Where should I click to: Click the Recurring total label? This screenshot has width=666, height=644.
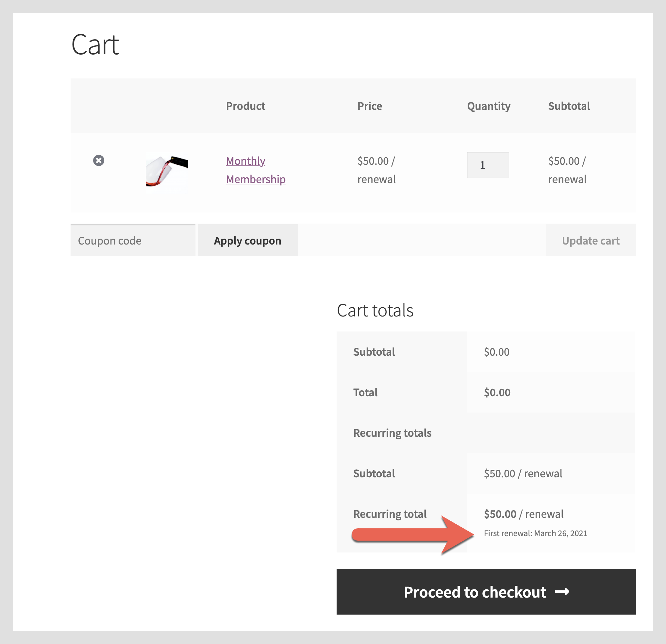(x=390, y=514)
